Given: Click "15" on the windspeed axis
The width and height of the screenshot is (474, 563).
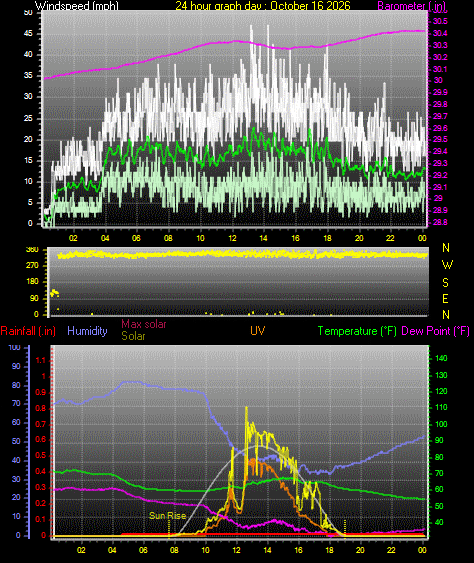Looking at the screenshot, I should [28, 160].
